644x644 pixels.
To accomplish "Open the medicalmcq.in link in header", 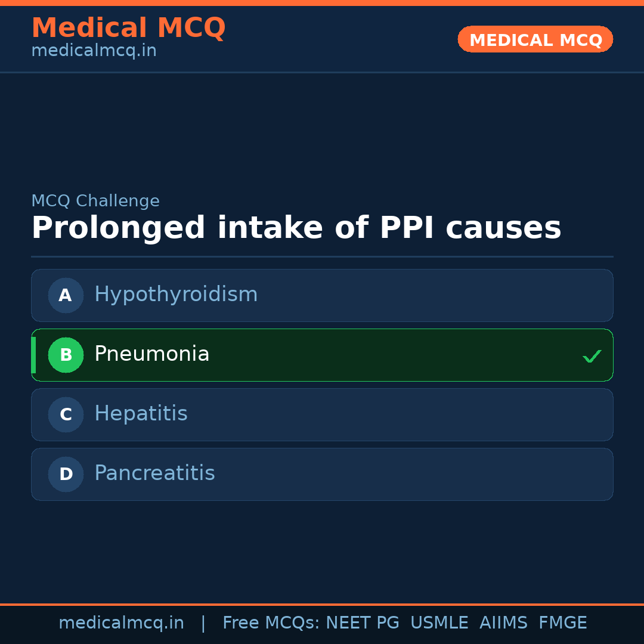I will [94, 51].
